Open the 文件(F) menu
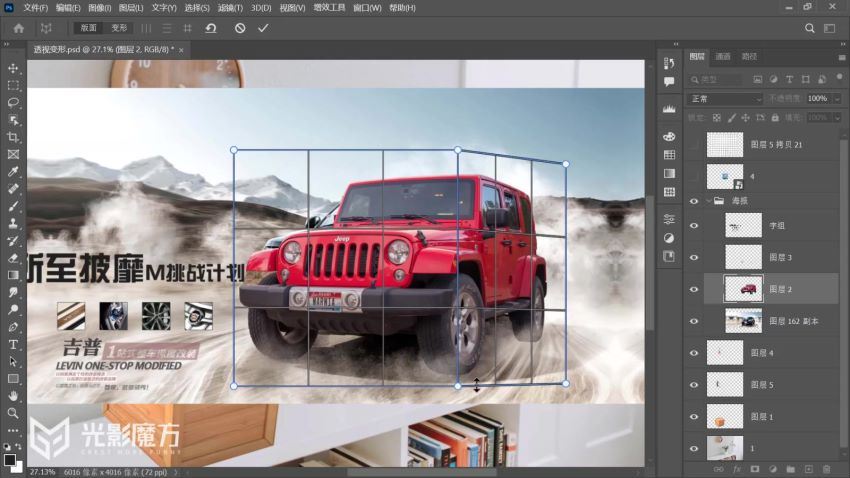Screen dimensions: 850x478 (x=36, y=8)
